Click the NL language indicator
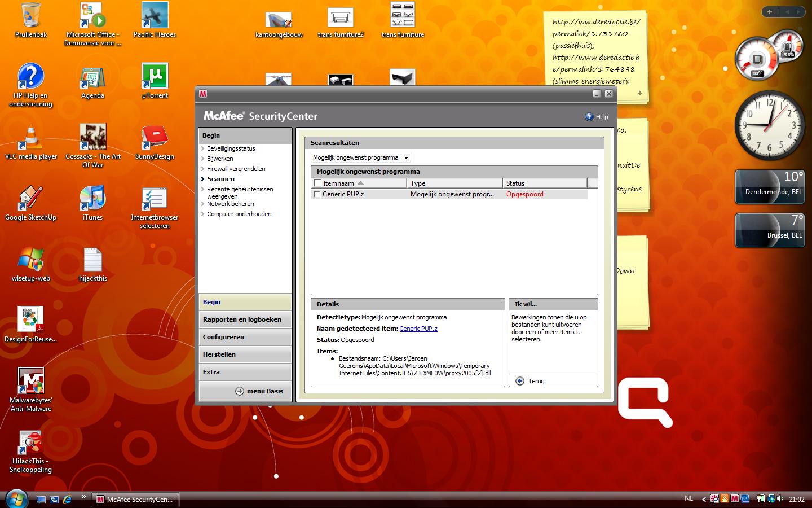 point(689,498)
